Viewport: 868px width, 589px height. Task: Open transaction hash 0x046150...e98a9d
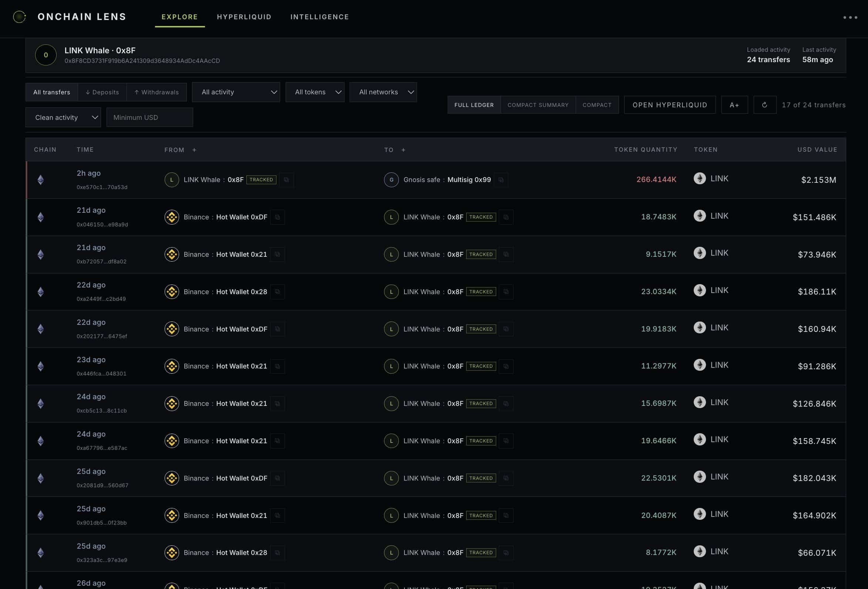(x=102, y=225)
